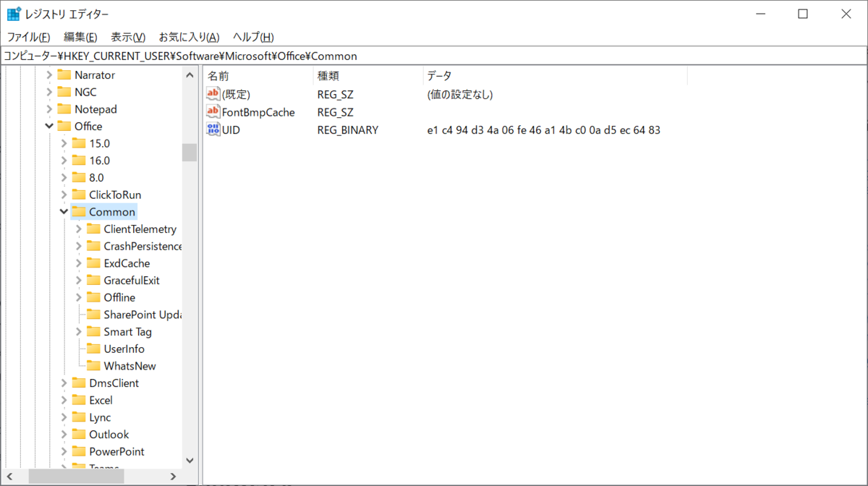Expand the Notepad key
Viewport: 868px width, 486px height.
coord(49,109)
